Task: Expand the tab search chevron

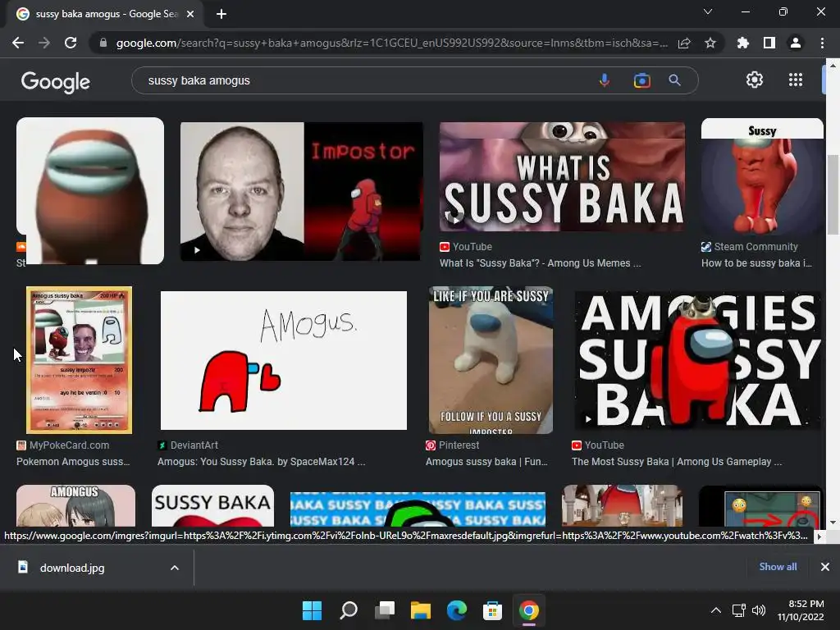Action: pos(708,11)
